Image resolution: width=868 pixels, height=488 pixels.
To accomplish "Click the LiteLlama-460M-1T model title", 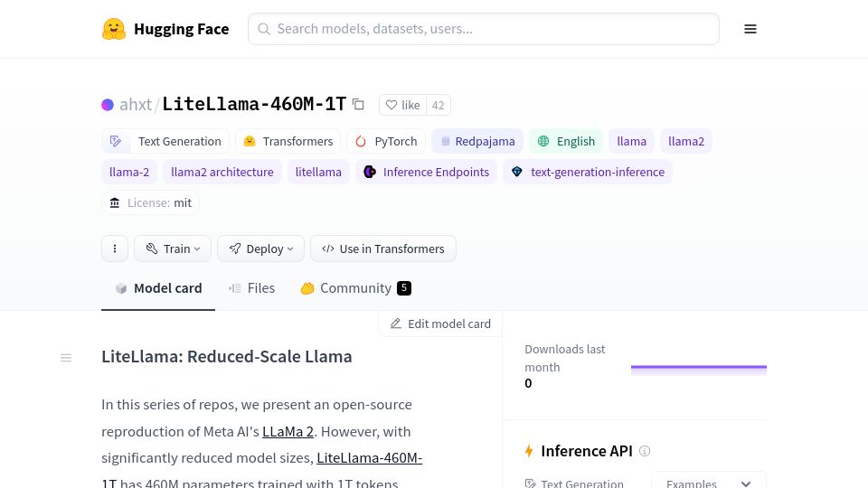I will pos(254,105).
